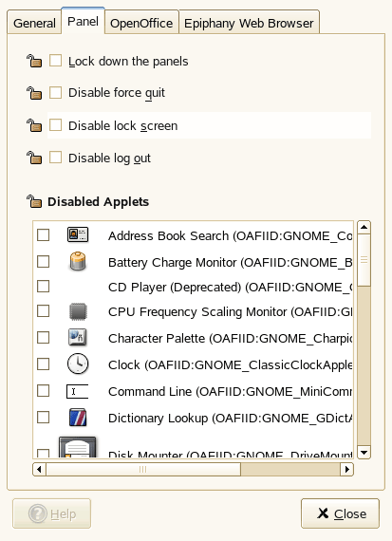Switch to the General tab
The height and width of the screenshot is (541, 392).
point(34,23)
